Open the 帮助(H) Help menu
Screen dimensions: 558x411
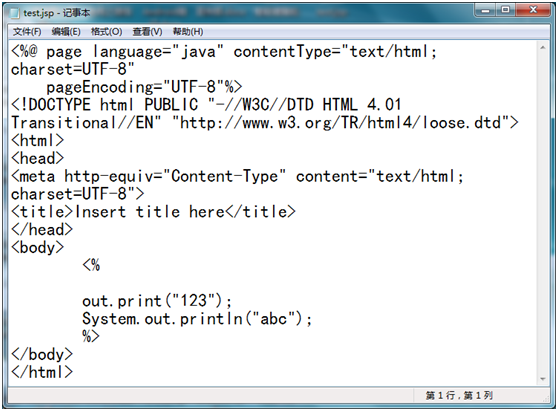[188, 32]
